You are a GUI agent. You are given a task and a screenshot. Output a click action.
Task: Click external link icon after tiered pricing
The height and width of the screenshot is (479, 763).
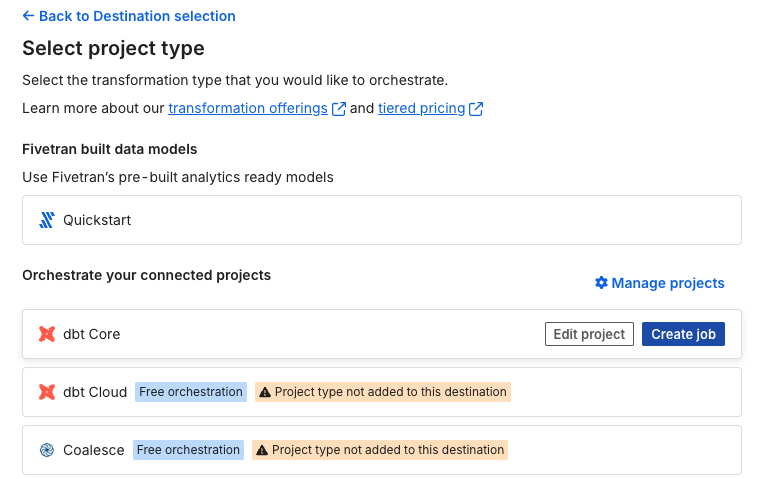click(476, 109)
